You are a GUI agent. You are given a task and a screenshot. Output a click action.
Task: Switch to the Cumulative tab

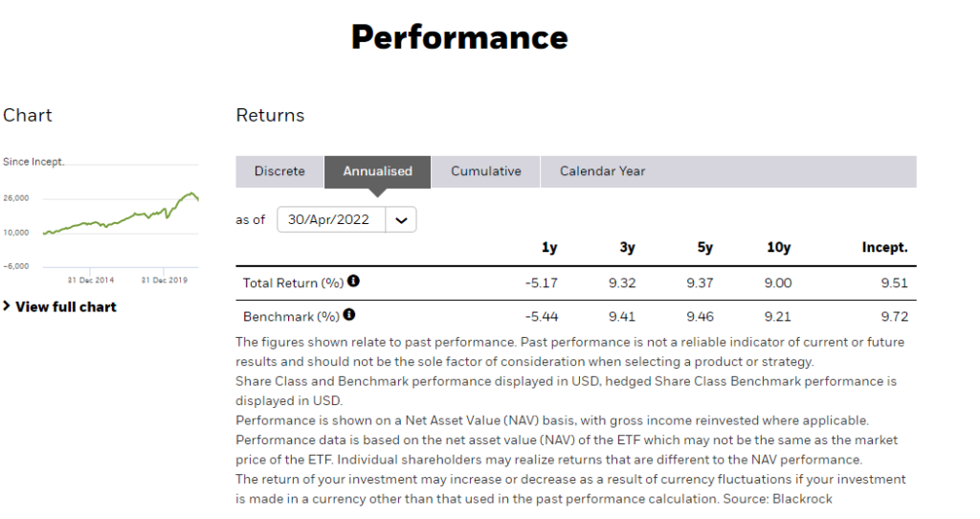pos(485,171)
